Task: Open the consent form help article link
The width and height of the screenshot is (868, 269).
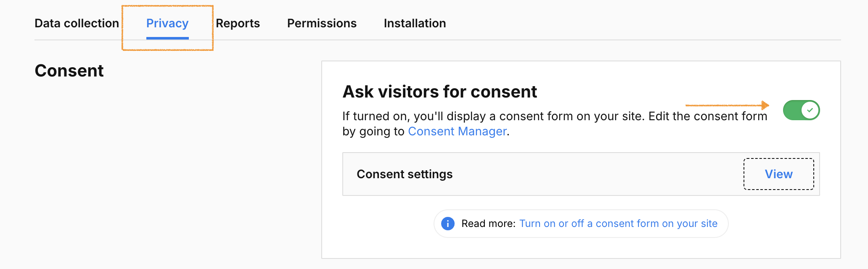Action: (x=618, y=224)
